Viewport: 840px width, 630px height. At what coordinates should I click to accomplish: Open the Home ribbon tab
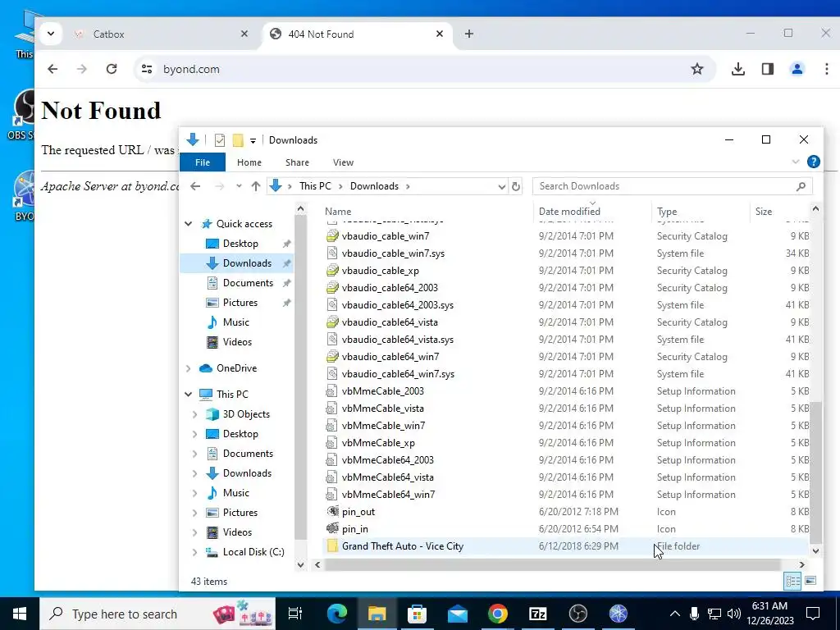[x=249, y=162]
